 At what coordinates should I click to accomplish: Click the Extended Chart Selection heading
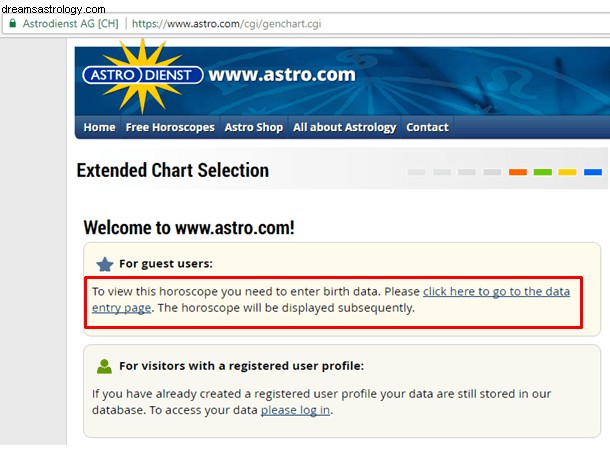tap(173, 170)
